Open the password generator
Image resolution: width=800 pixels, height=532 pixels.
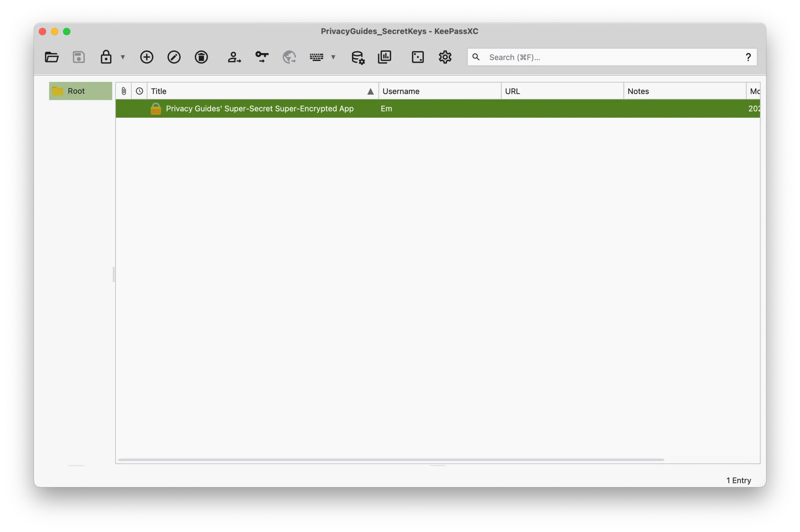[x=418, y=57]
